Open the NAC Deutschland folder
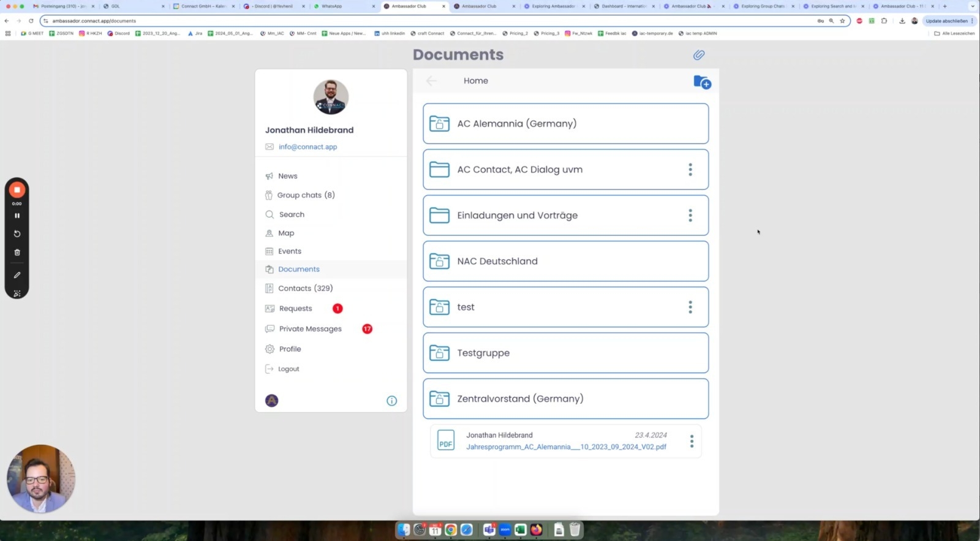Screen dimensions: 980x541 (x=565, y=262)
